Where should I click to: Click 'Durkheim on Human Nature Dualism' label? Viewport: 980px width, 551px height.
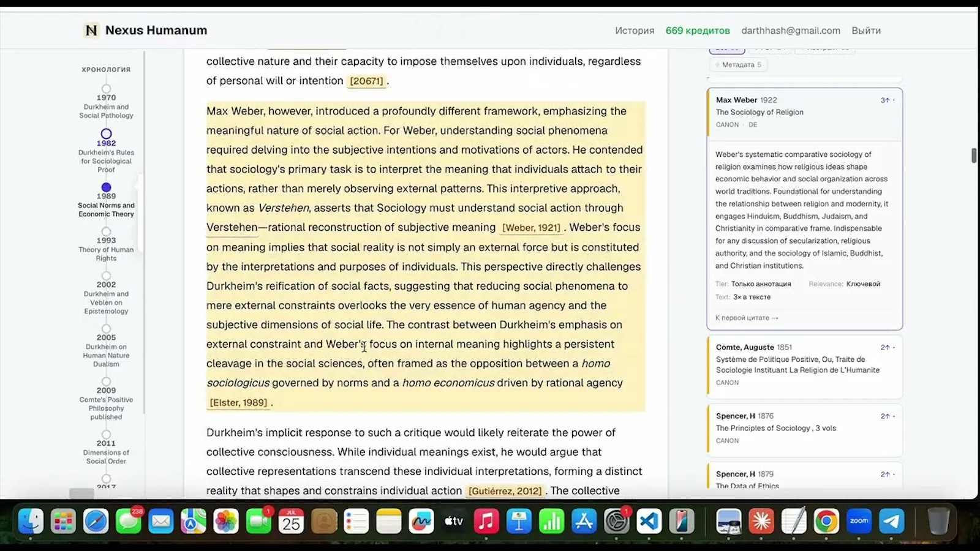click(x=106, y=355)
